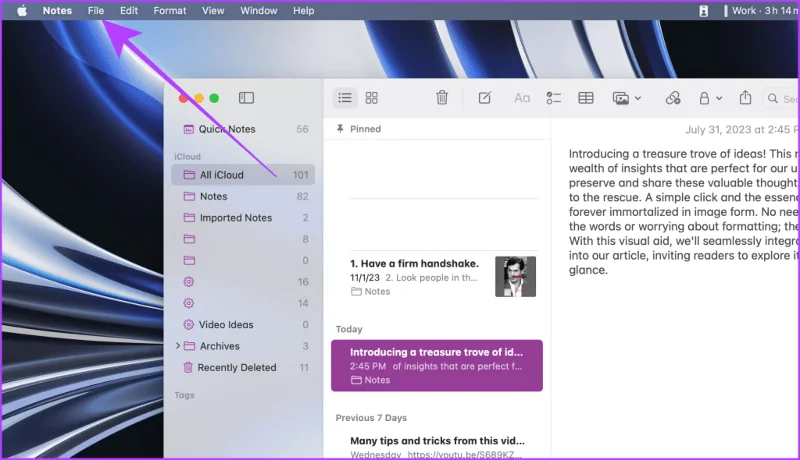Open the Aa text format options
800x460 pixels.
pos(521,98)
